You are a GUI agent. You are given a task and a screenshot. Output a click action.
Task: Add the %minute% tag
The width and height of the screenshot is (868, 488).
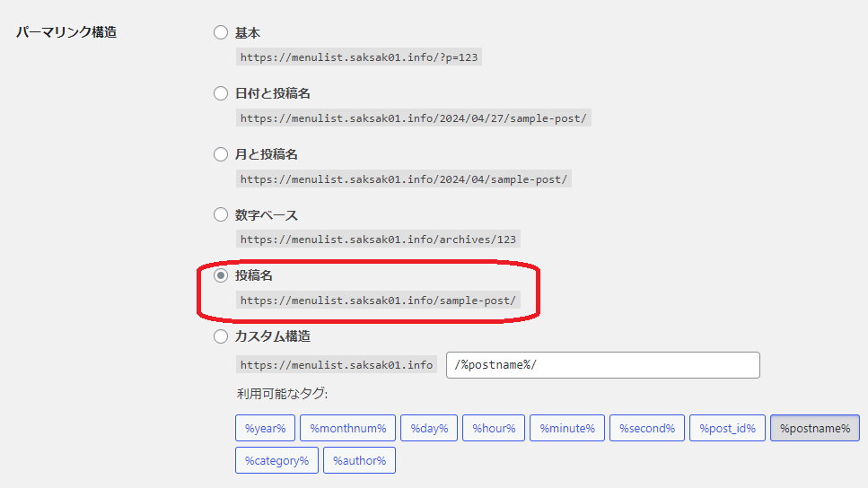(x=566, y=429)
